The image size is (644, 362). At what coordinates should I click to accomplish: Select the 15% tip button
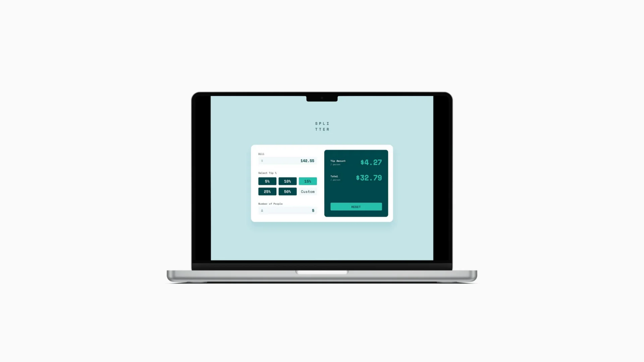tap(307, 181)
